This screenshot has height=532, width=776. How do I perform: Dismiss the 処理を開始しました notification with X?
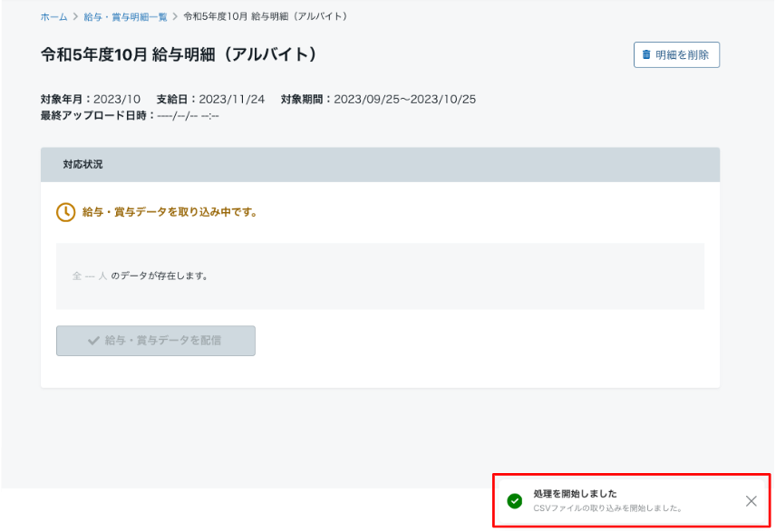click(751, 501)
